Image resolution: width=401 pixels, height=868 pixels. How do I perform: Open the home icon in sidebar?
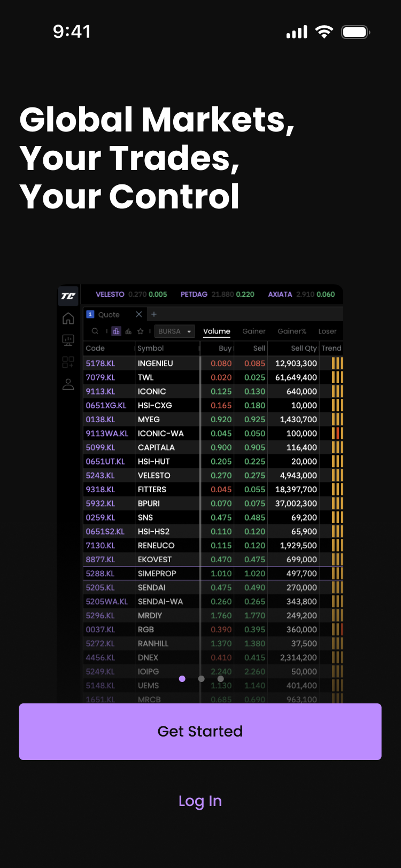[x=68, y=319]
